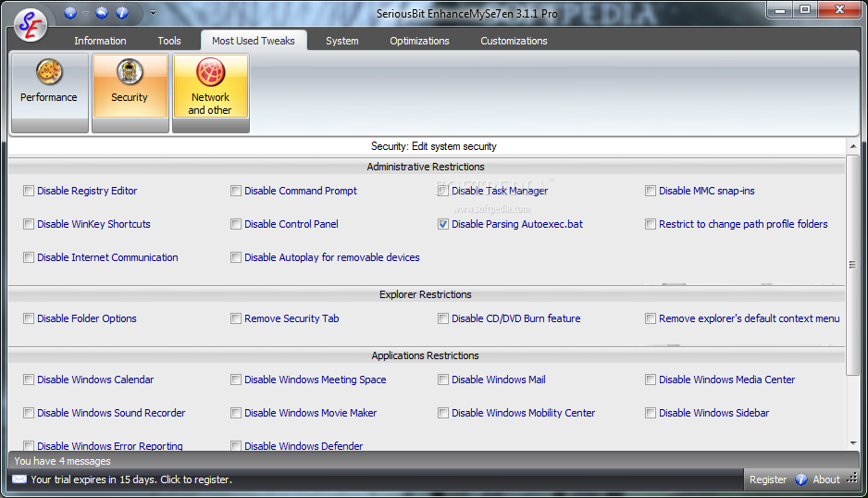The height and width of the screenshot is (498, 868).
Task: Tick Disable CD/DVD Burn feature
Action: coord(443,318)
